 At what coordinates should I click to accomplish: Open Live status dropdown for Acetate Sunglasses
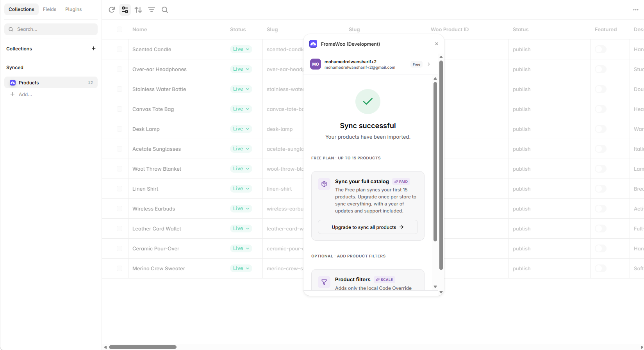[241, 149]
